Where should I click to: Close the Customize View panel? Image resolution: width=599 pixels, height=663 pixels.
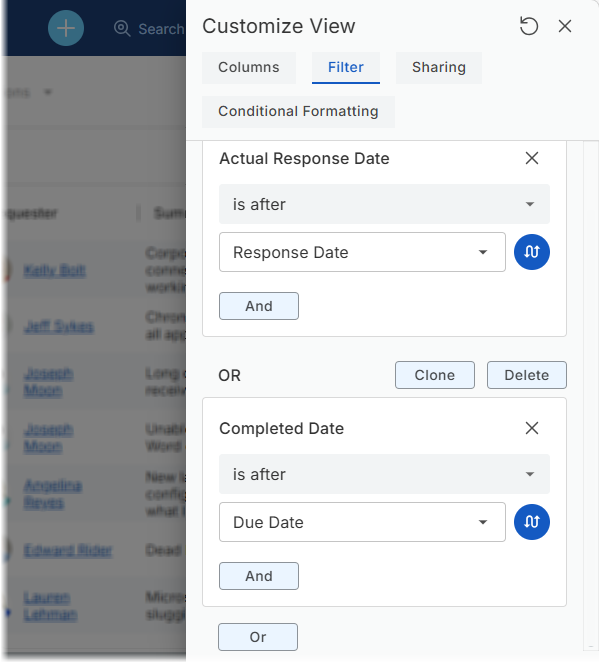pos(565,26)
